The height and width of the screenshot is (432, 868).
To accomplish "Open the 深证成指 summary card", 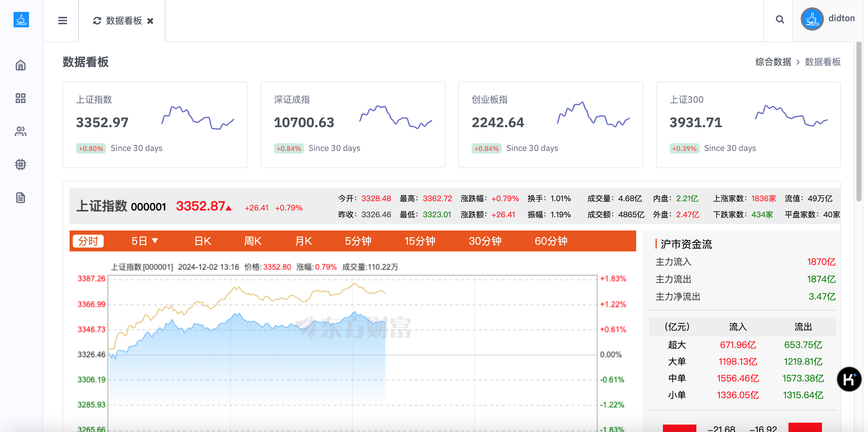I will [353, 125].
